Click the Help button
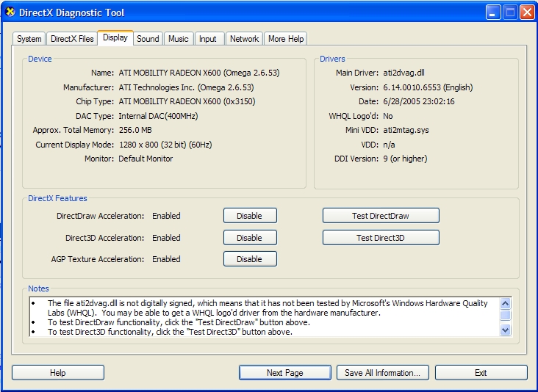Screen dimensions: 538x392 click(57, 373)
